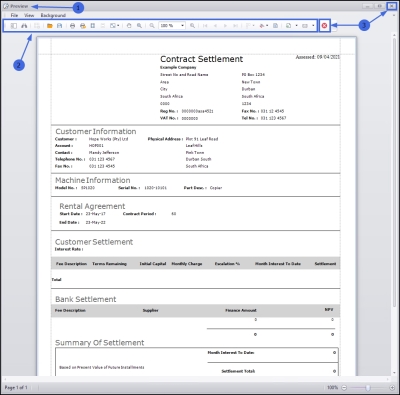Toggle the Document Map panel icon
Viewport: 400px width, 395px height.
[14, 26]
